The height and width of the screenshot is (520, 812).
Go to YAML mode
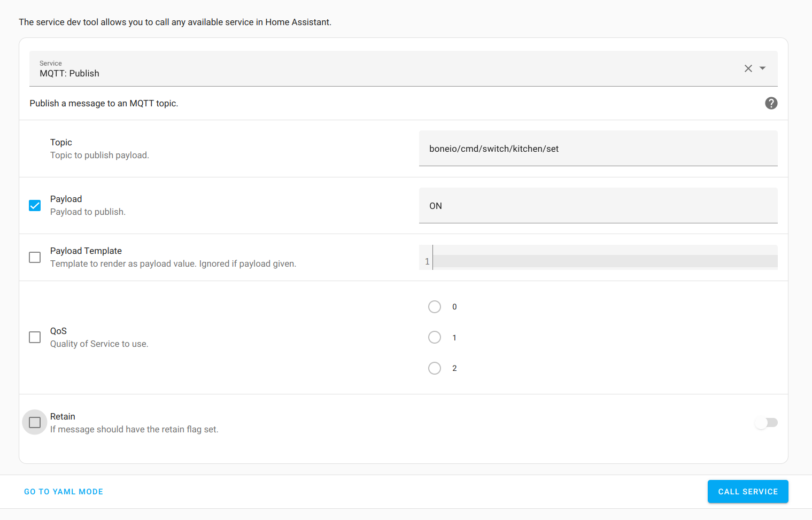coord(63,491)
